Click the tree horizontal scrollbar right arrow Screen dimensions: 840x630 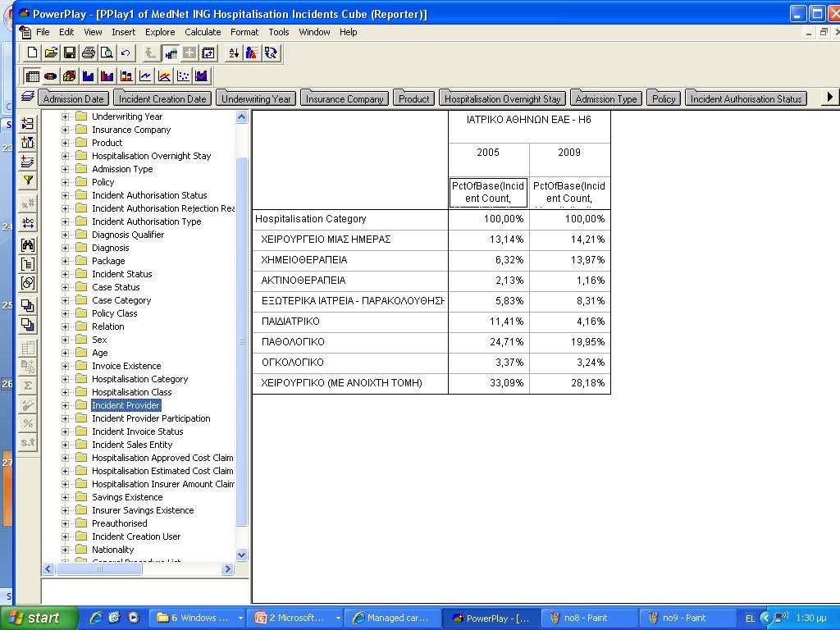pyautogui.click(x=228, y=569)
